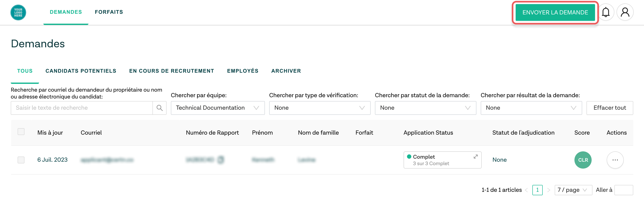Click the search text input field
The width and height of the screenshot is (644, 209).
pos(80,108)
